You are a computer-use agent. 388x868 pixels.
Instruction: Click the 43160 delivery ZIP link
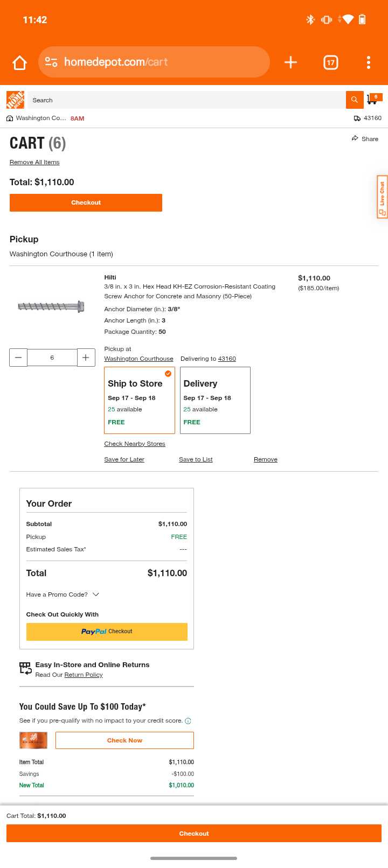pyautogui.click(x=227, y=359)
